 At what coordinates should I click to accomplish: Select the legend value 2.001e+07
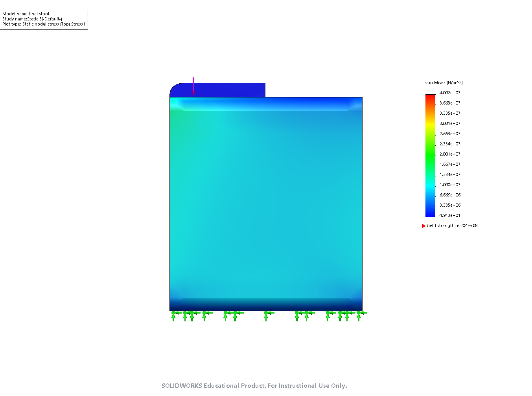[450, 154]
